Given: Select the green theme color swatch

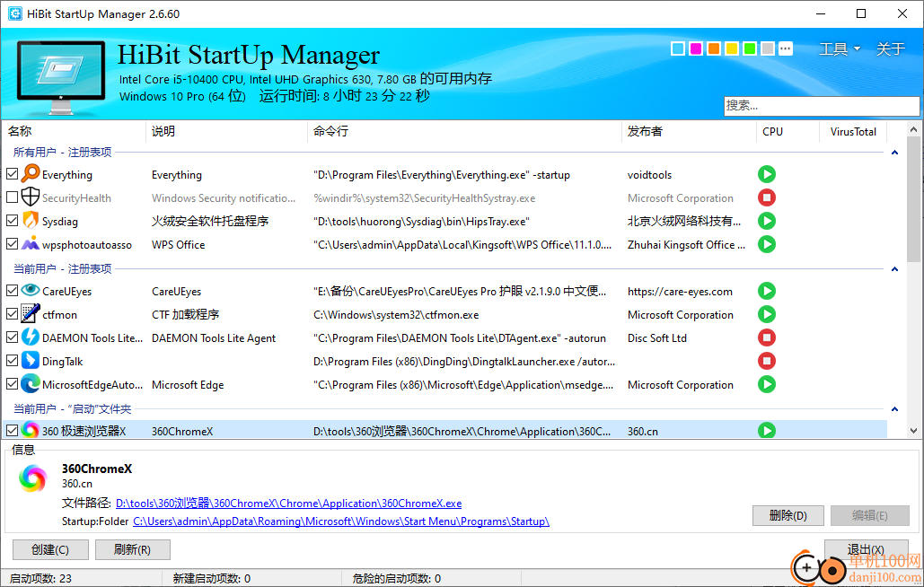Looking at the screenshot, I should point(750,48).
